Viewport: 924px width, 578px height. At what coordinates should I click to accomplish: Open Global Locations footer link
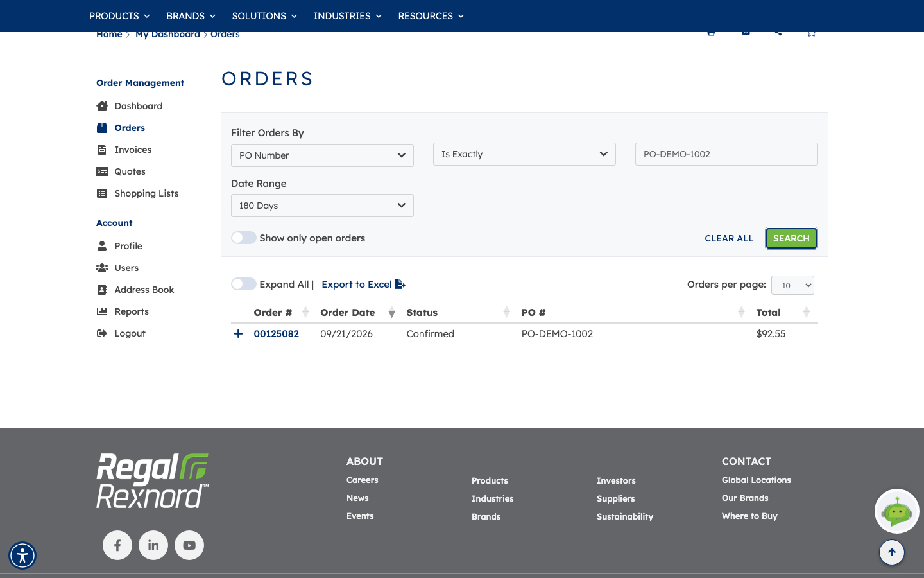tap(757, 480)
